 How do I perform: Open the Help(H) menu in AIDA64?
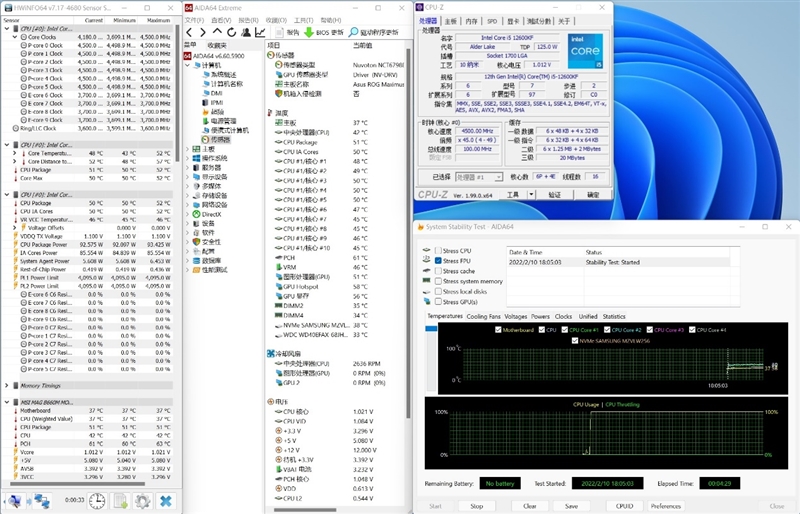(x=331, y=20)
